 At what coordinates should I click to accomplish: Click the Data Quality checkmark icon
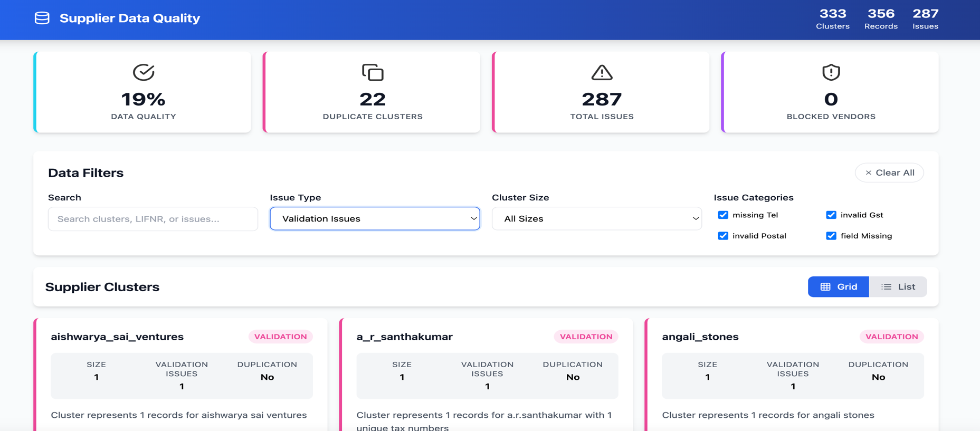[143, 72]
